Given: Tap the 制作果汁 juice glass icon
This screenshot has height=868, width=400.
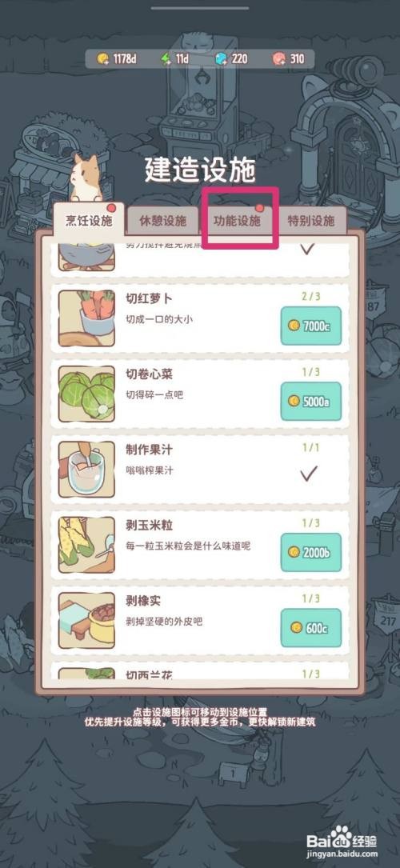Looking at the screenshot, I should [x=87, y=470].
